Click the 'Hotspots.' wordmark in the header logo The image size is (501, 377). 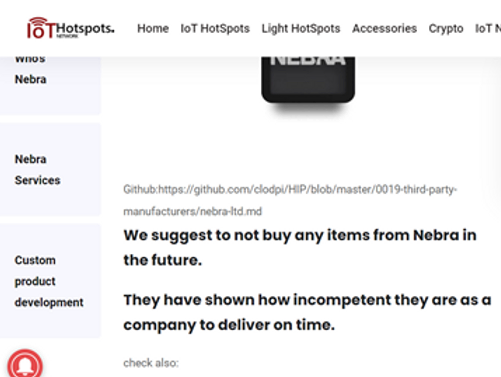(85, 29)
